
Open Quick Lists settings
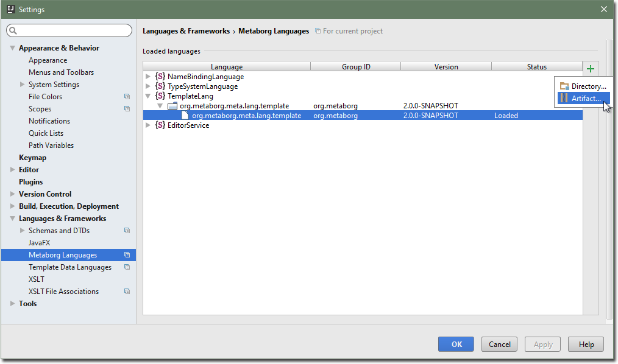click(46, 133)
